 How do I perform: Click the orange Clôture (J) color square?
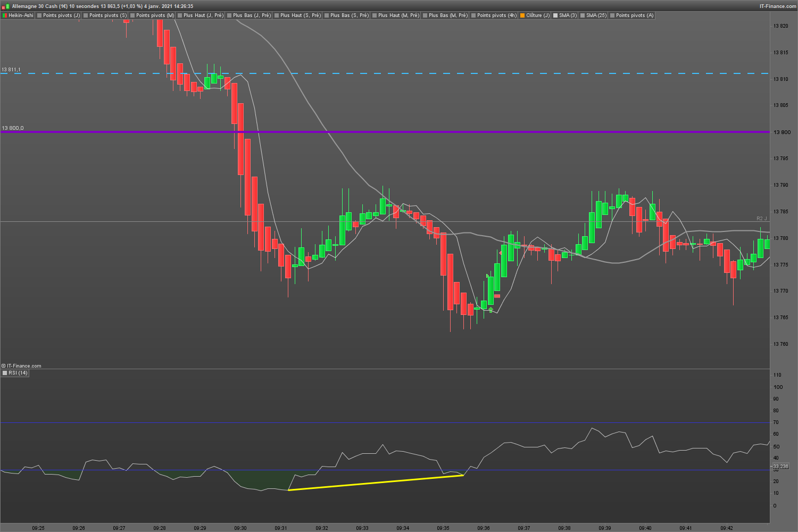tap(522, 15)
